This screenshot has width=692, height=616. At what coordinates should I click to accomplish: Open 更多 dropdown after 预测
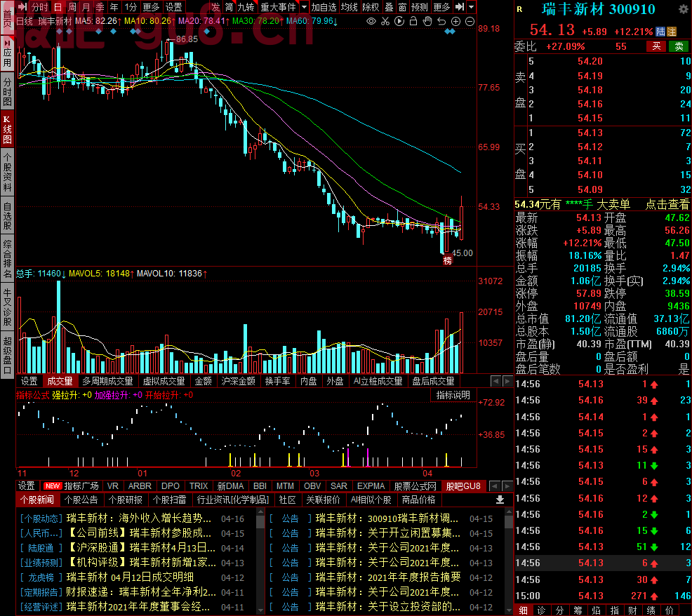(x=441, y=6)
